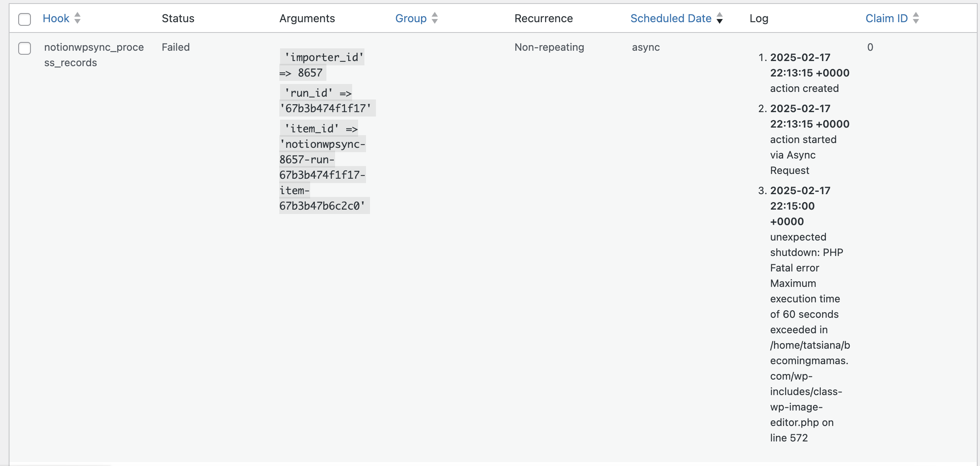Click the Failed status text
The image size is (980, 466).
pos(175,47)
